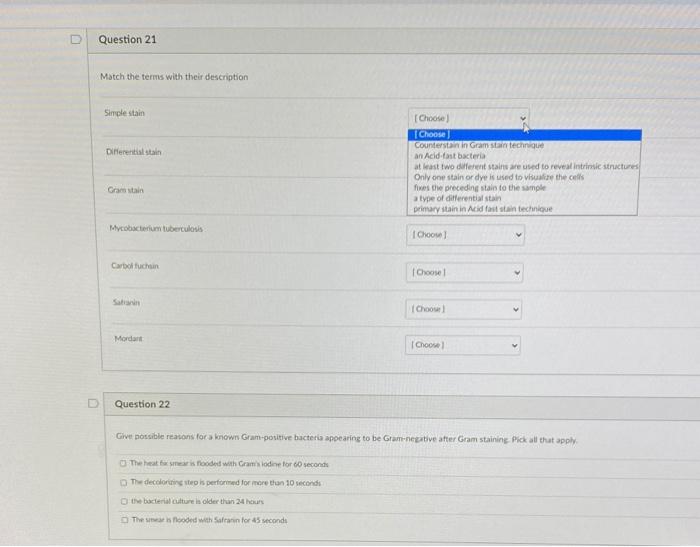700x547 pixels.
Task: Click the 'Gram stain' term label
Action: (x=125, y=190)
